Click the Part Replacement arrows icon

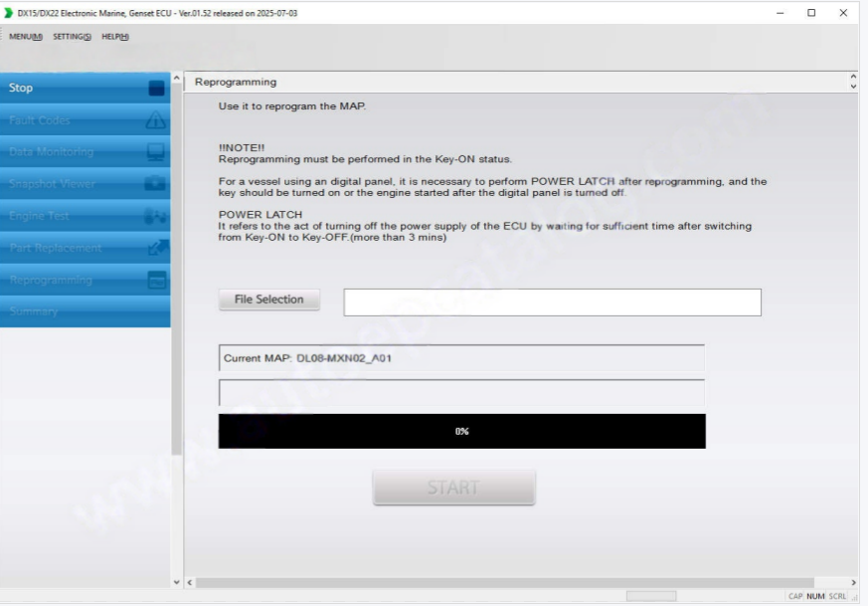coord(156,248)
